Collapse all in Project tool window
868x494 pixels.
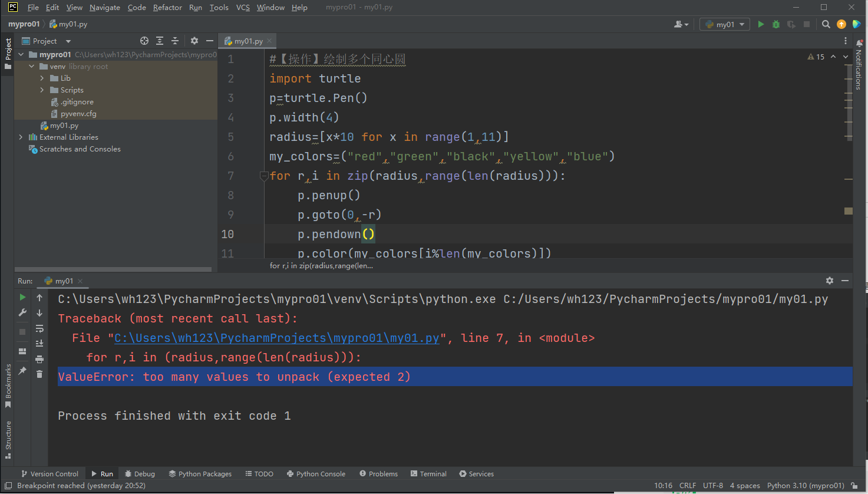175,41
